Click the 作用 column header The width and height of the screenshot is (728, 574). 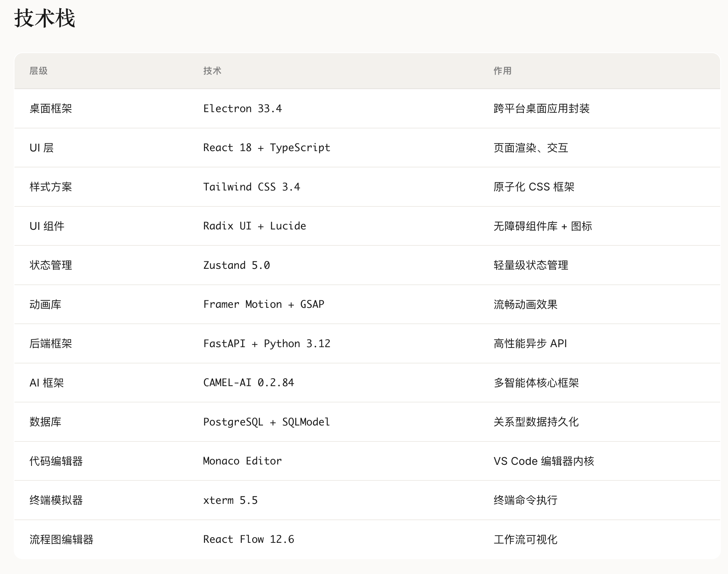(503, 71)
